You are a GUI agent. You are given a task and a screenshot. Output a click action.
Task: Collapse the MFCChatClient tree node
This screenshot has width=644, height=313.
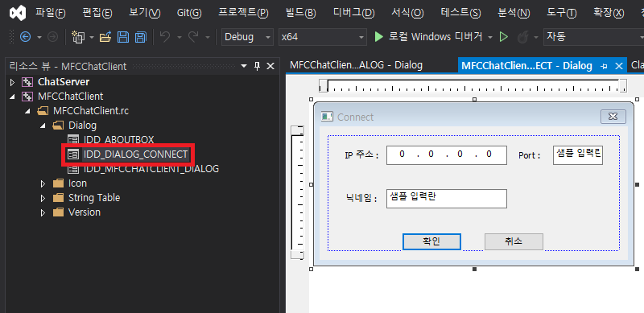[12, 97]
